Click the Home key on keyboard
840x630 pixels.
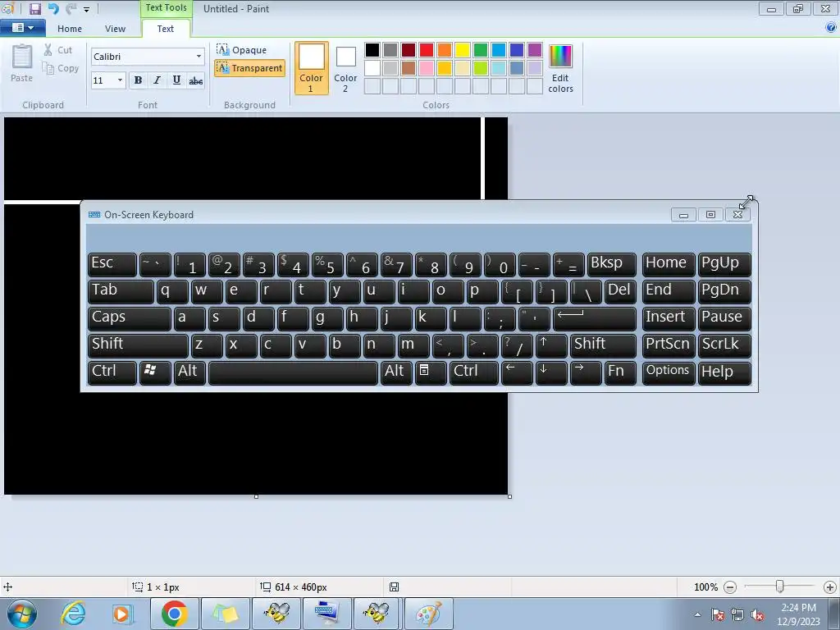668,265
